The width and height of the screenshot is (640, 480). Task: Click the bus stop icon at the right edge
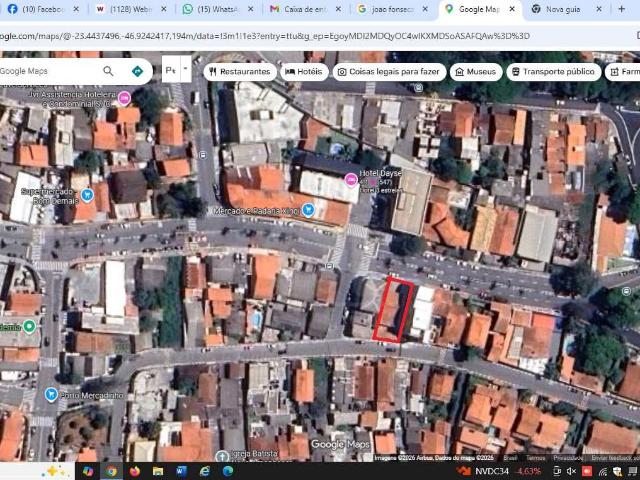click(627, 291)
